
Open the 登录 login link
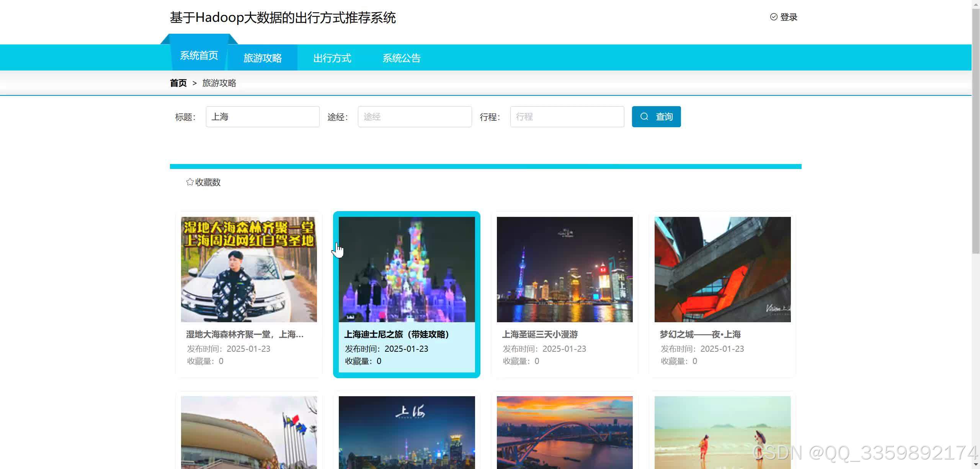click(789, 17)
